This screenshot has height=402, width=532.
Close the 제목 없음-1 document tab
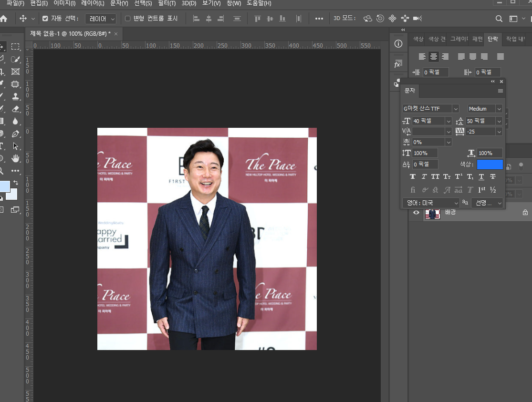click(x=116, y=34)
